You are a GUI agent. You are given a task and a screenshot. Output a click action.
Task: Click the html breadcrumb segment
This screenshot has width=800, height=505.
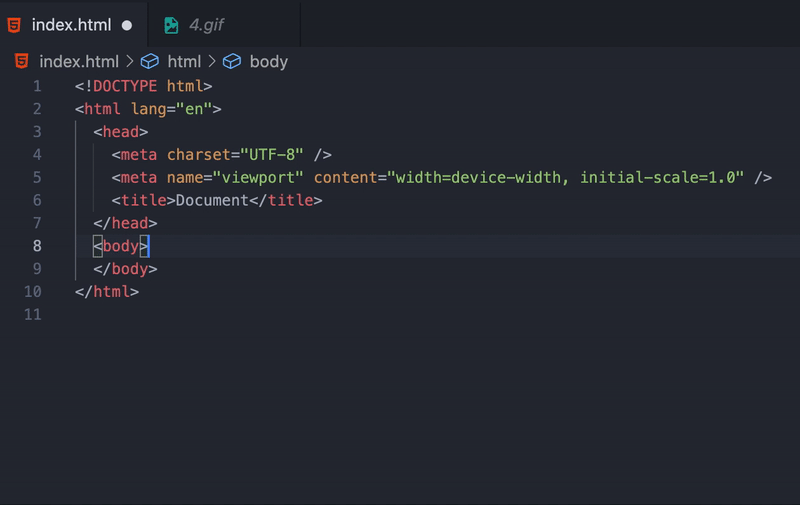(184, 62)
